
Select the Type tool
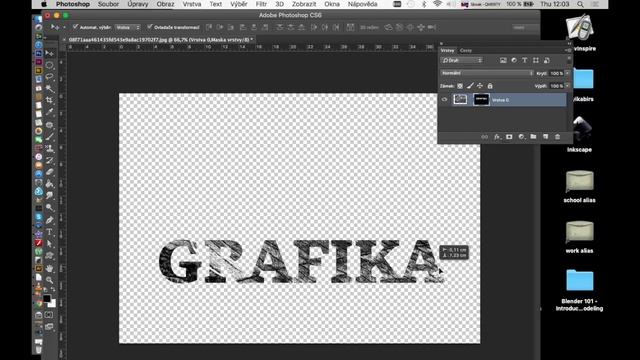[x=49, y=232]
